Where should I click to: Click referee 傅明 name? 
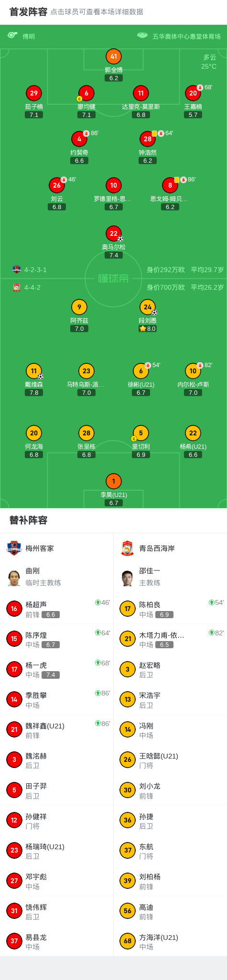point(29,36)
